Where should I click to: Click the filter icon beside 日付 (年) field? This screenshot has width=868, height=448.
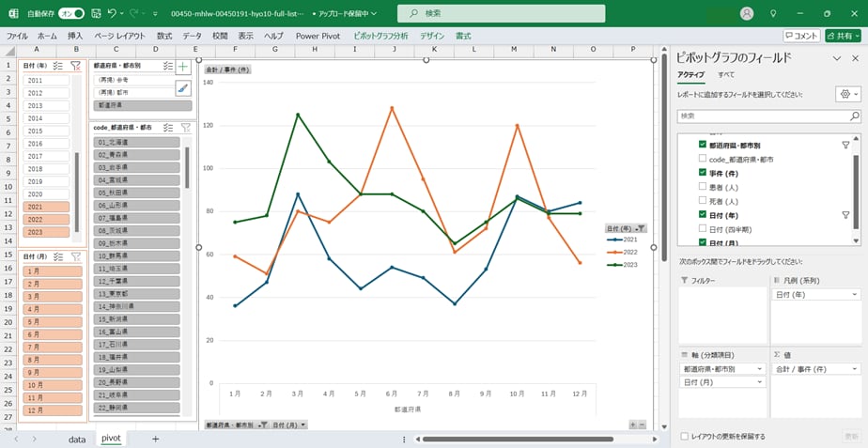tap(845, 214)
